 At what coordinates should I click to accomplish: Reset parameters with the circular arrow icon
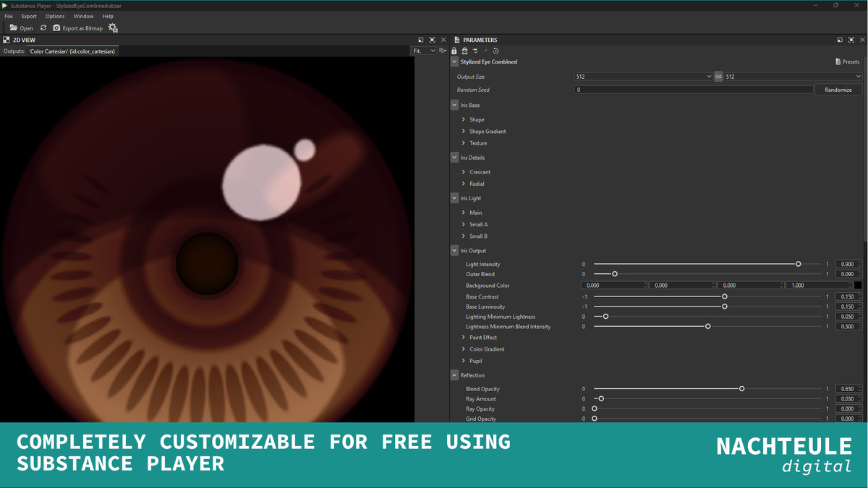(495, 51)
